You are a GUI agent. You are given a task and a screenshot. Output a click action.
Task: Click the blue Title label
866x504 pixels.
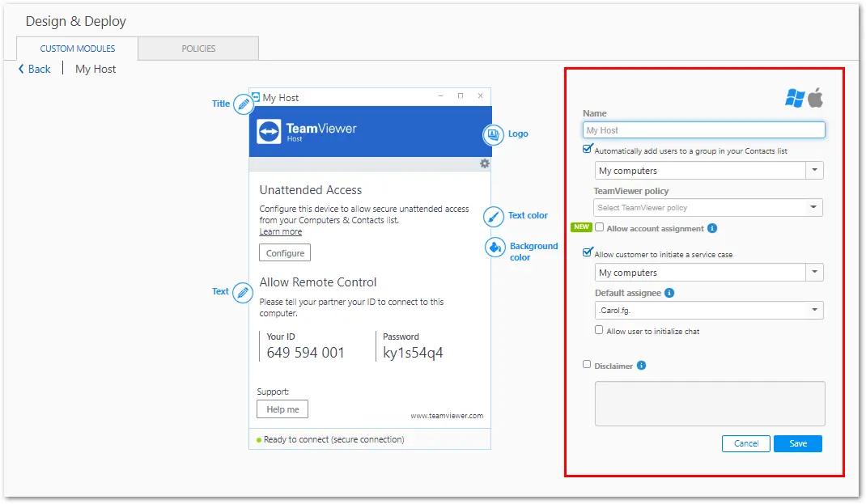pos(221,104)
